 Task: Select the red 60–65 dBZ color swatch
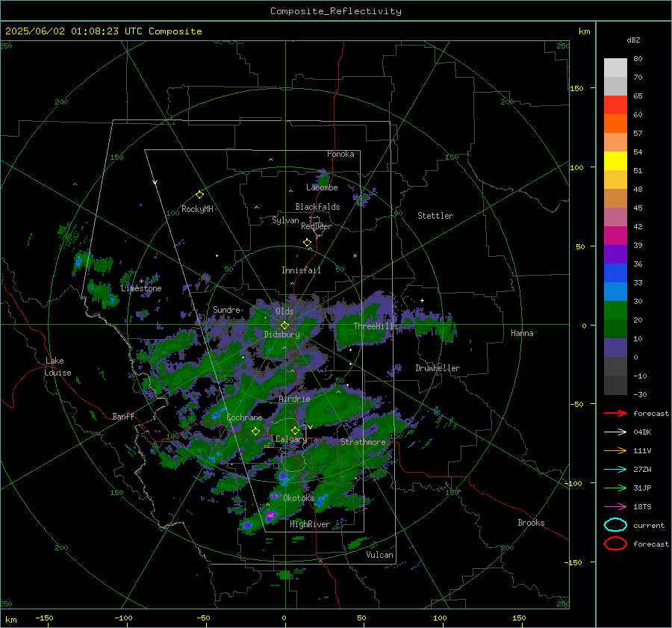(615, 105)
